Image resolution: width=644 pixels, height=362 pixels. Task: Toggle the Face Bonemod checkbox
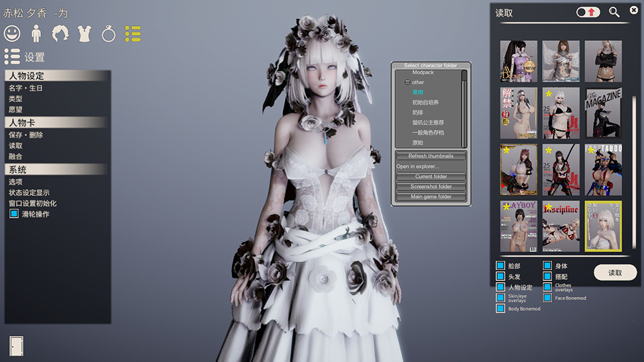pyautogui.click(x=547, y=298)
